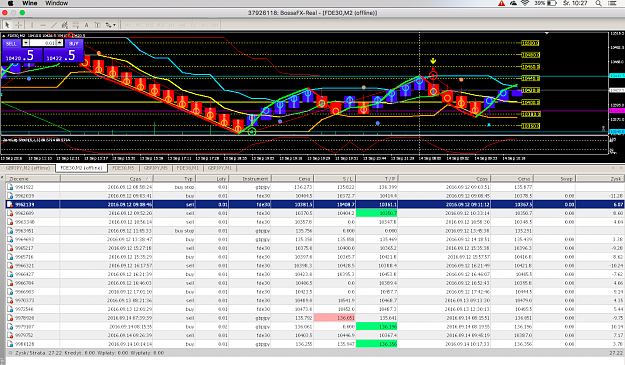The width and height of the screenshot is (625, 365).
Task: Open the arrows and shapes dropdown
Action: [x=110, y=25]
